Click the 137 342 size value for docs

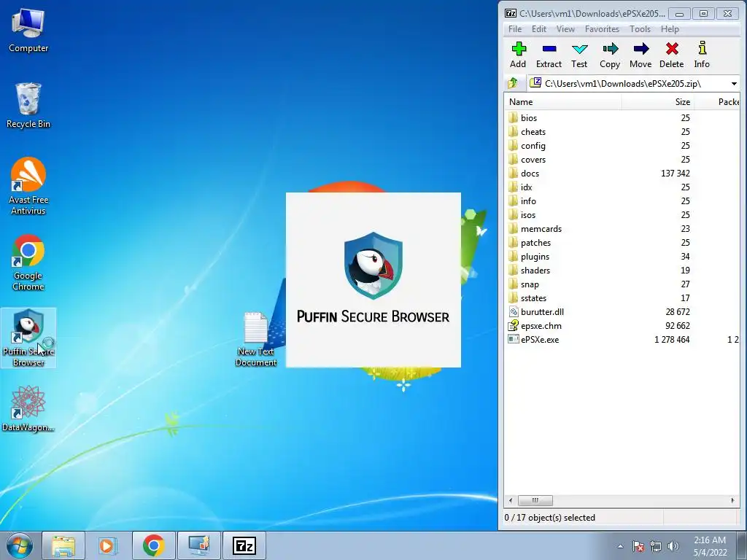tap(675, 174)
